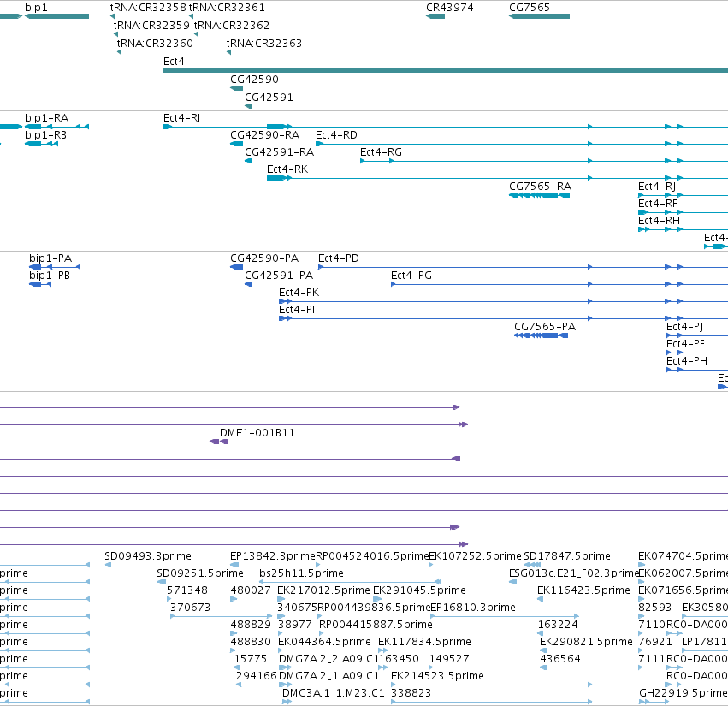Select the ESG013c.E21_F02.3prime label

coord(574,573)
